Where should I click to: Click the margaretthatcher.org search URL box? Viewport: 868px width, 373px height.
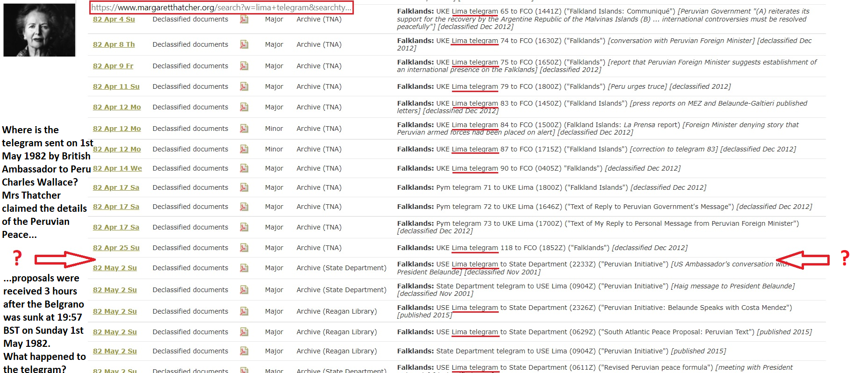click(221, 7)
